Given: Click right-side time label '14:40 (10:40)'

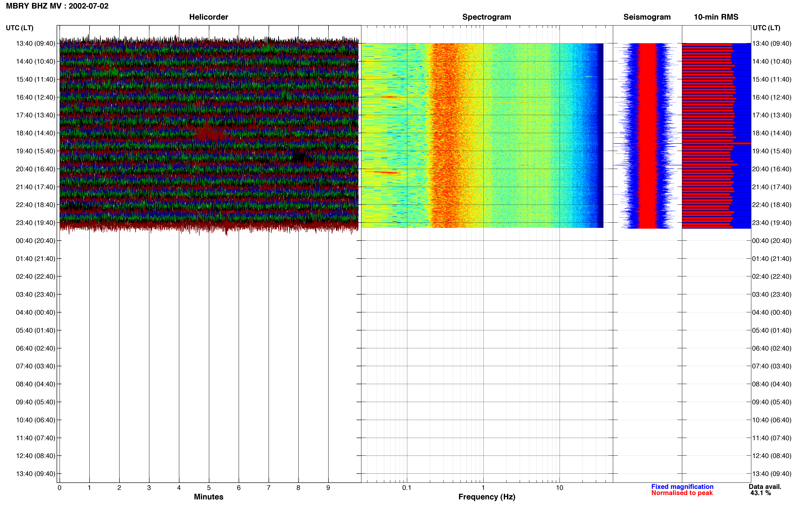Looking at the screenshot, I should [x=772, y=61].
